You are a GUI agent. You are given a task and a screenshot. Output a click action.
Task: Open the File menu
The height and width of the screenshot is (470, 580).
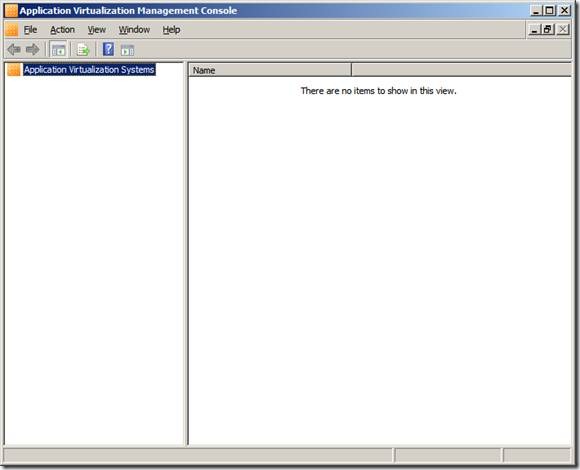click(30, 30)
